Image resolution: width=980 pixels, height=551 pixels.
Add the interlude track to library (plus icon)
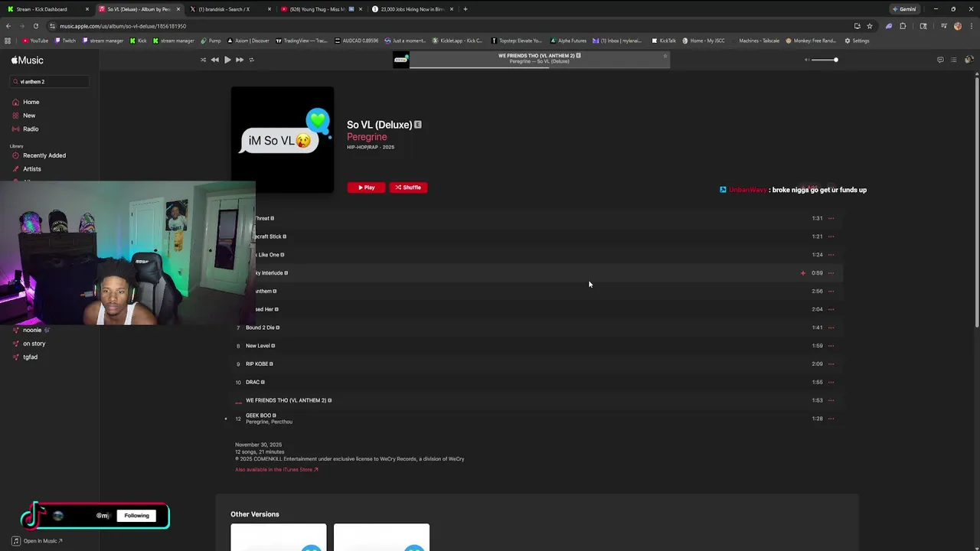click(803, 273)
